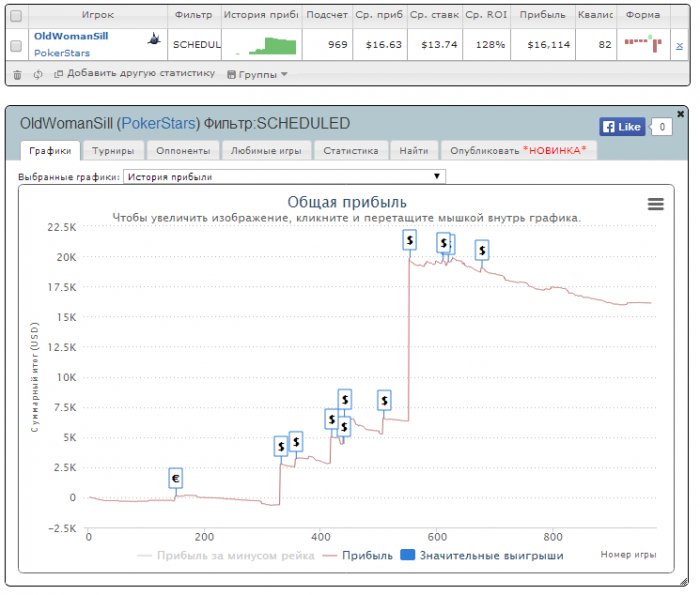Click the shark icon next to OldWomanSill
700x595 pixels.
(155, 38)
